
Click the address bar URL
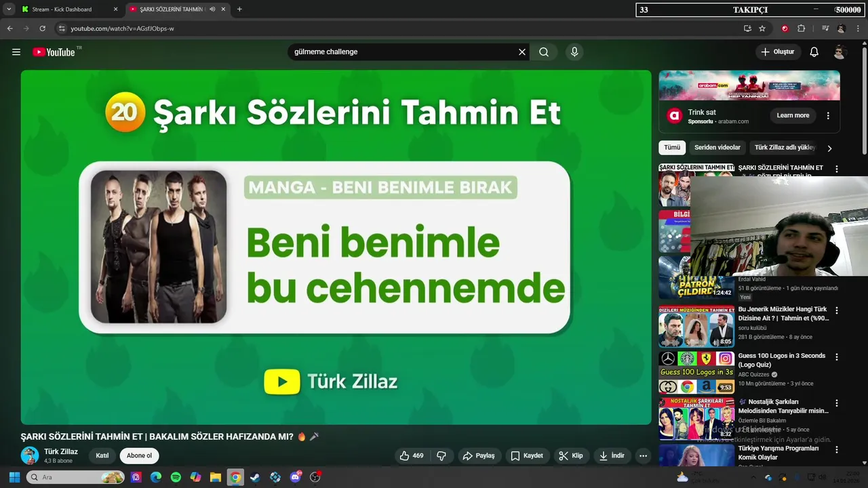pos(122,28)
